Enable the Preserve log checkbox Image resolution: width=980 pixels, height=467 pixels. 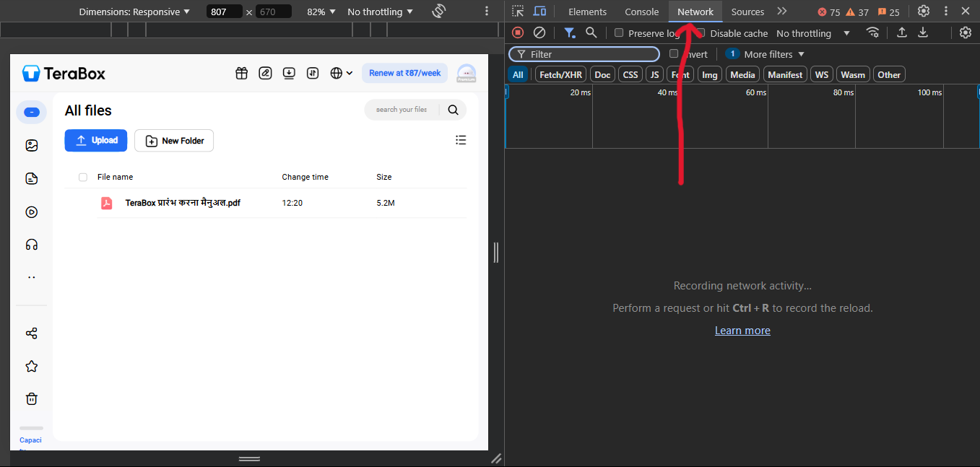click(x=618, y=32)
